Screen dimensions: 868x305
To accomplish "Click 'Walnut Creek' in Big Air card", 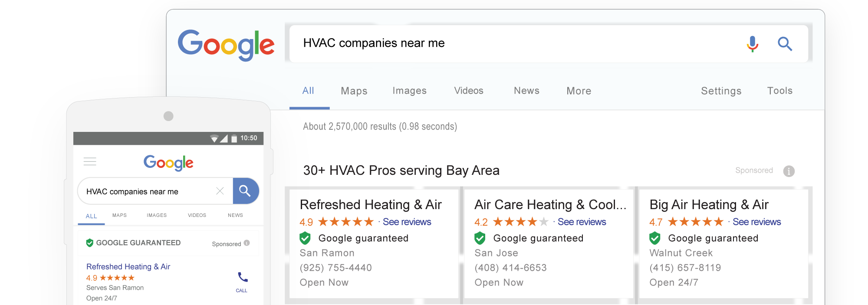I will coord(681,253).
